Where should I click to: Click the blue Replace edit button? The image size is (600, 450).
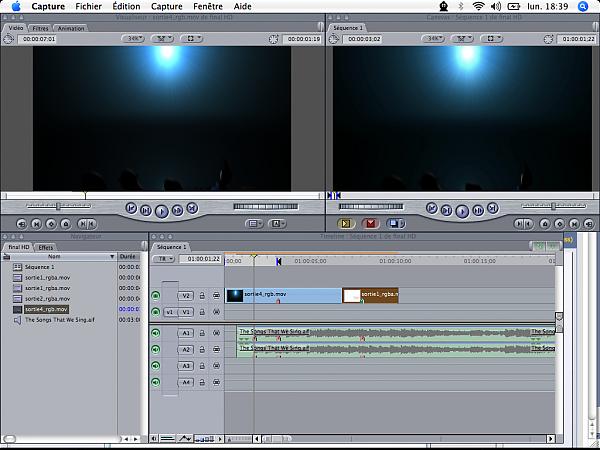pos(395,224)
